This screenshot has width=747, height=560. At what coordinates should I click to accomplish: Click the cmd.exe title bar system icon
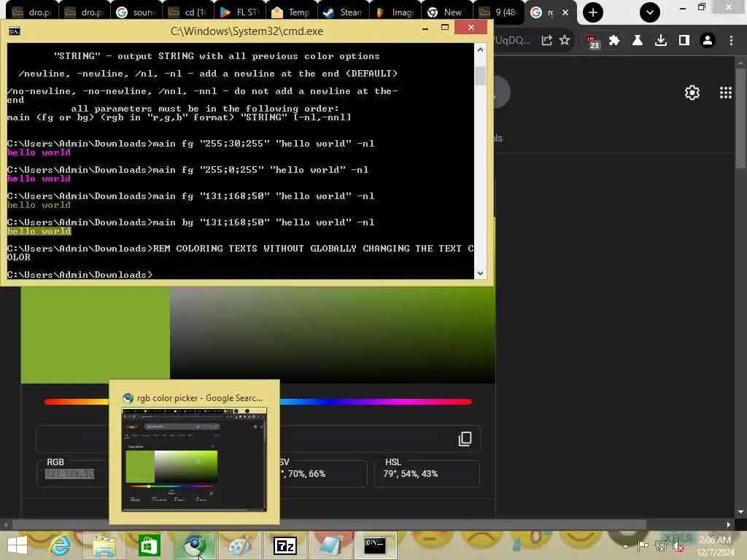point(15,31)
